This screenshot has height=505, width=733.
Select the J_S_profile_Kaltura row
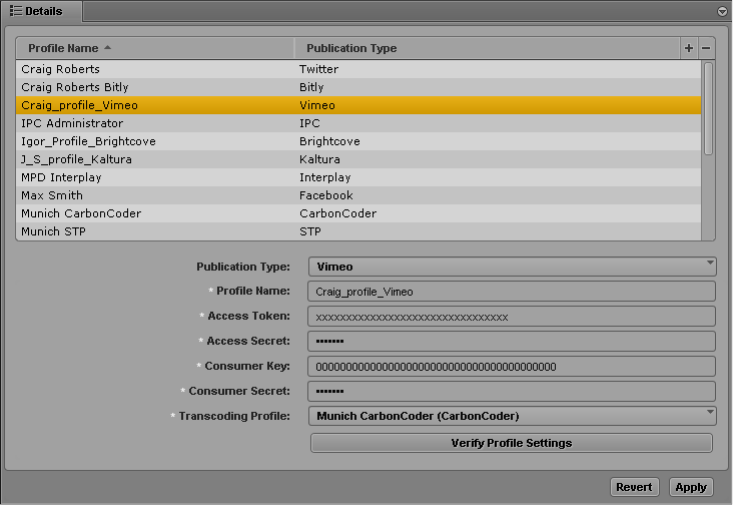(x=359, y=159)
